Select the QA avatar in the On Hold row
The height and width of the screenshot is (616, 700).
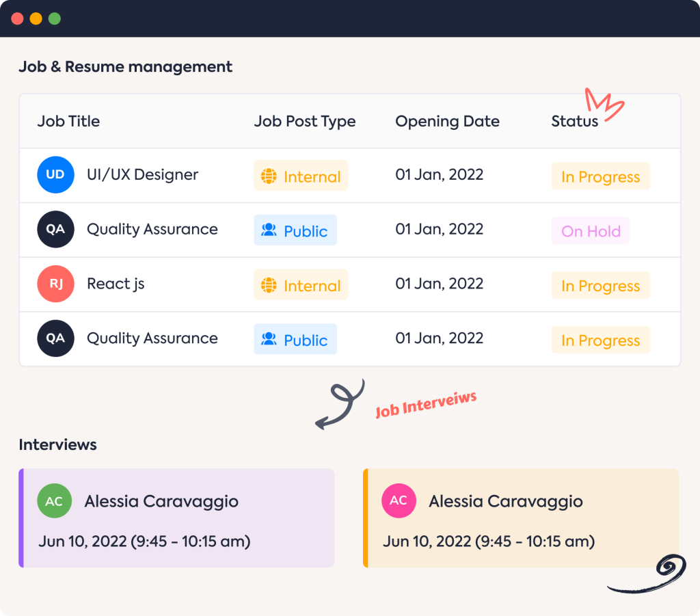55,229
